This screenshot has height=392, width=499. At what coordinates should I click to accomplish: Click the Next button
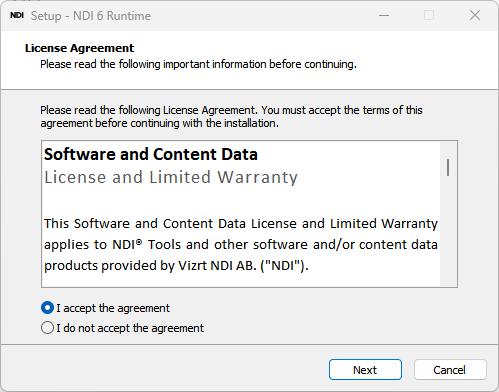coord(365,369)
